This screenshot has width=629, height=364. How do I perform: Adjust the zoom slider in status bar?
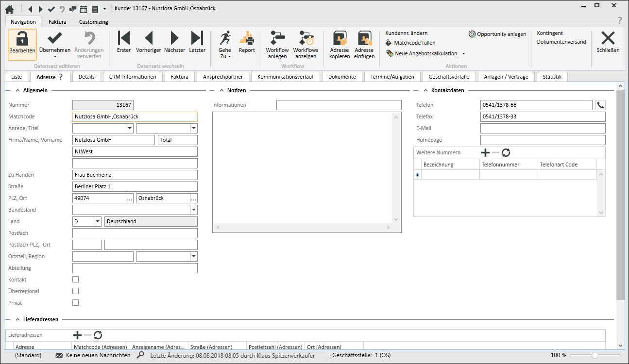pos(595,355)
